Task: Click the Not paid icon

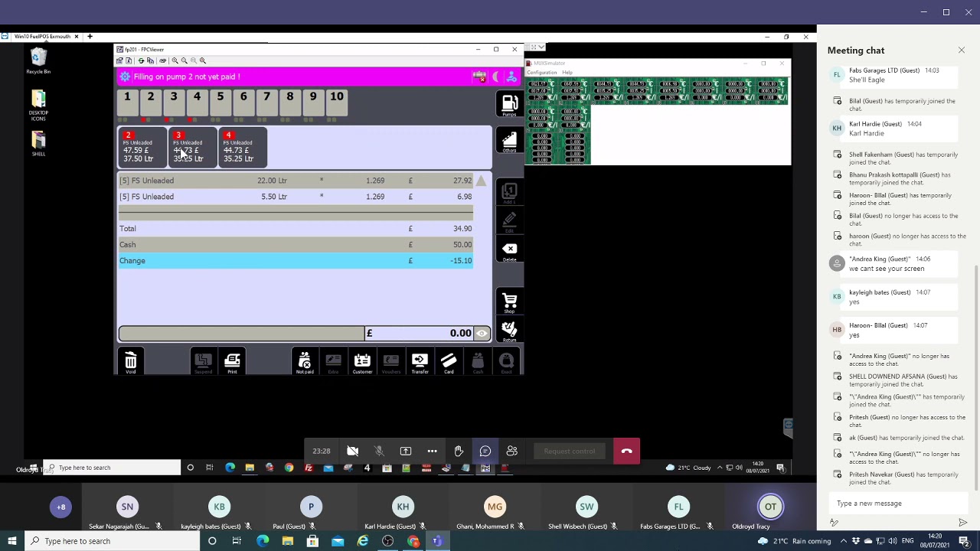Action: [x=304, y=361]
